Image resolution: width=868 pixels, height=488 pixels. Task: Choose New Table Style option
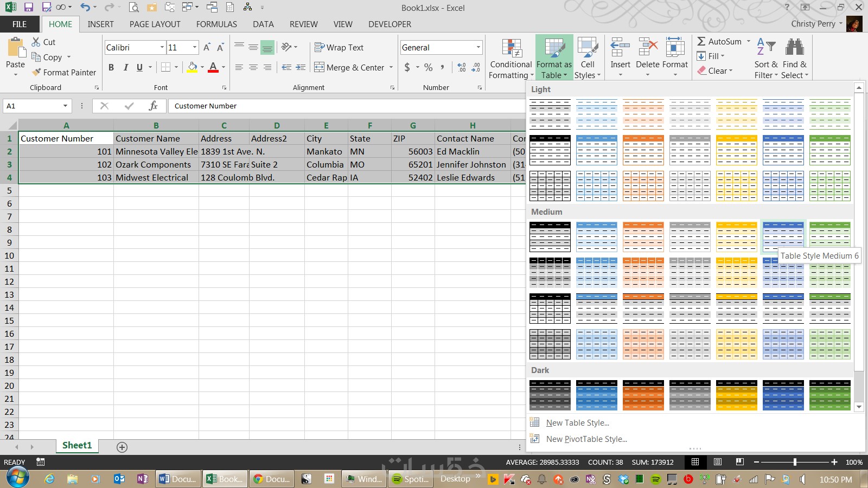pyautogui.click(x=577, y=423)
